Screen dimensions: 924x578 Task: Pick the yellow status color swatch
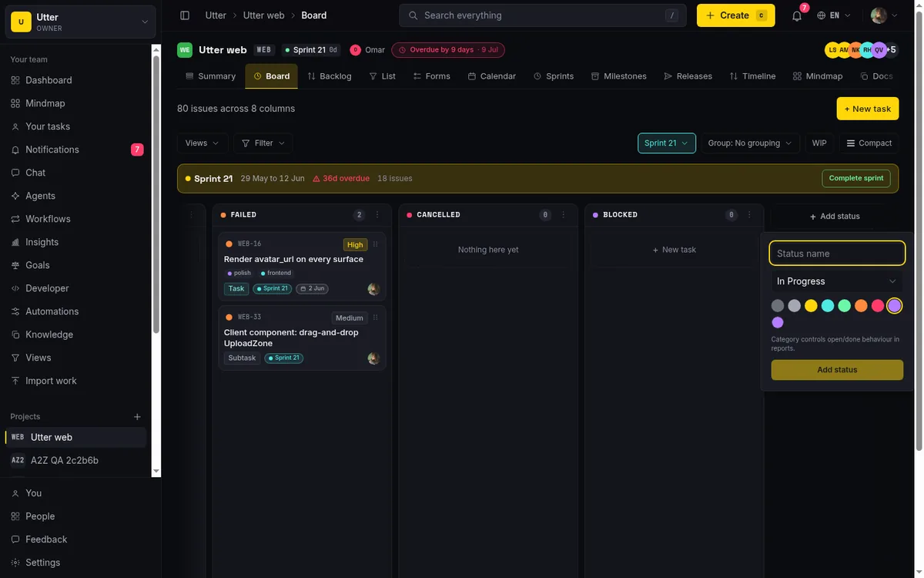[x=811, y=306]
